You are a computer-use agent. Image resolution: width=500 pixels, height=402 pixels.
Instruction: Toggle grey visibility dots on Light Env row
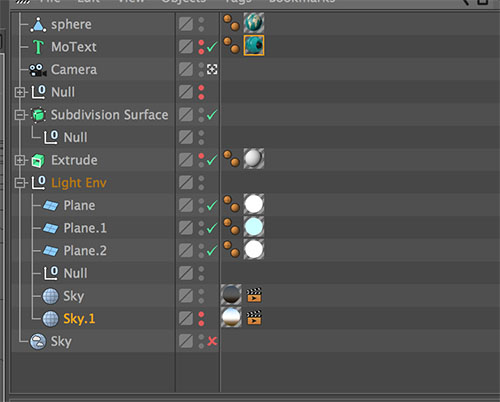click(201, 183)
